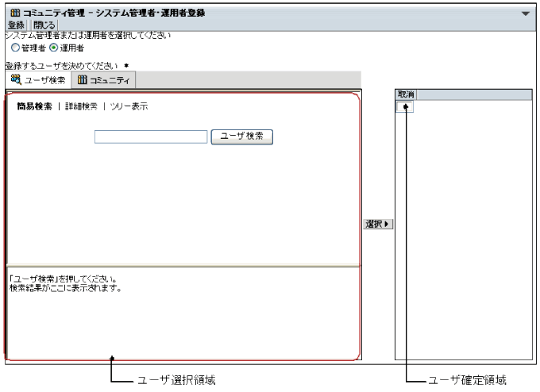
Task: Click the community icon in コミュニティ tab
Action: coord(82,80)
